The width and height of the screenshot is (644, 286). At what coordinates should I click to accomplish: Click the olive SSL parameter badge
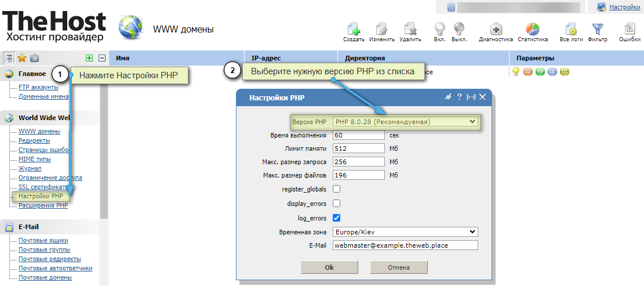(565, 72)
